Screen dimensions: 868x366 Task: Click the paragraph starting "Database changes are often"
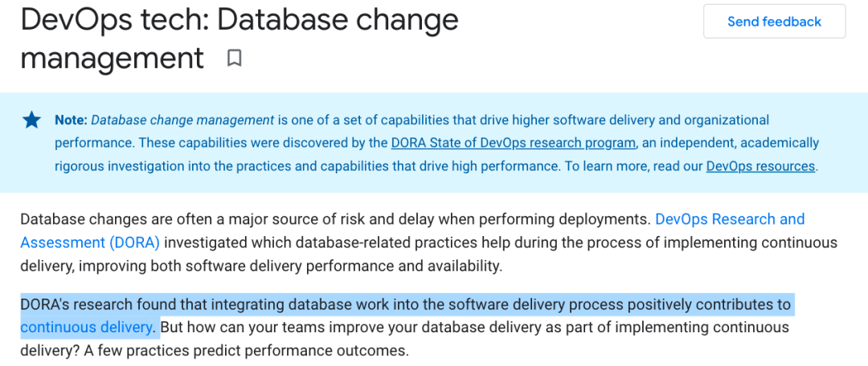pyautogui.click(x=429, y=242)
